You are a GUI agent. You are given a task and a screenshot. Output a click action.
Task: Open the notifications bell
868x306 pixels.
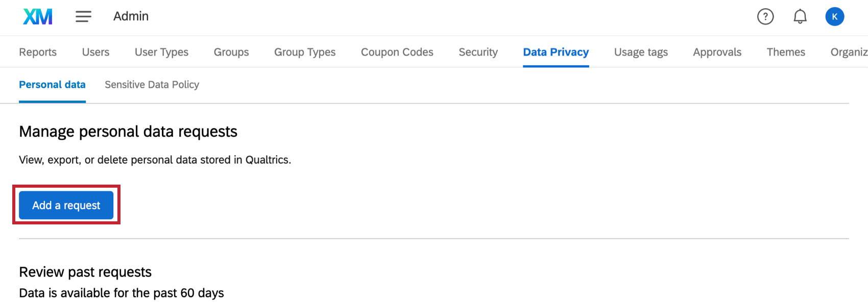[800, 16]
